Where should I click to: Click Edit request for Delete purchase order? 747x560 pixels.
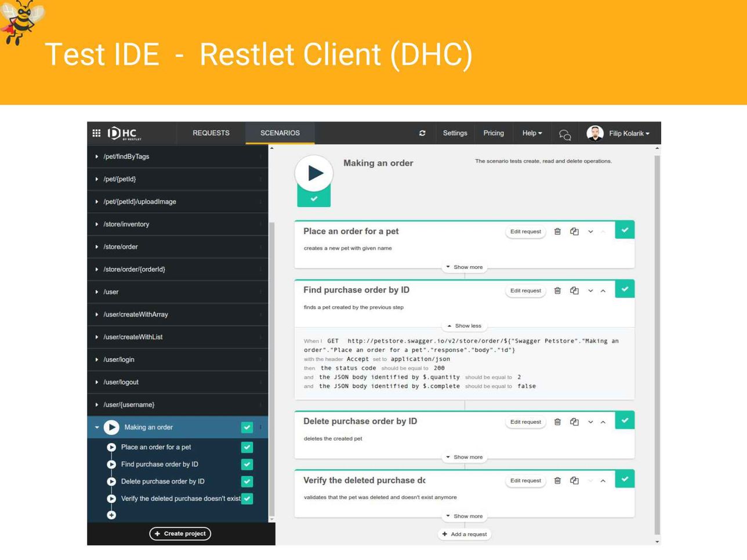[525, 422]
